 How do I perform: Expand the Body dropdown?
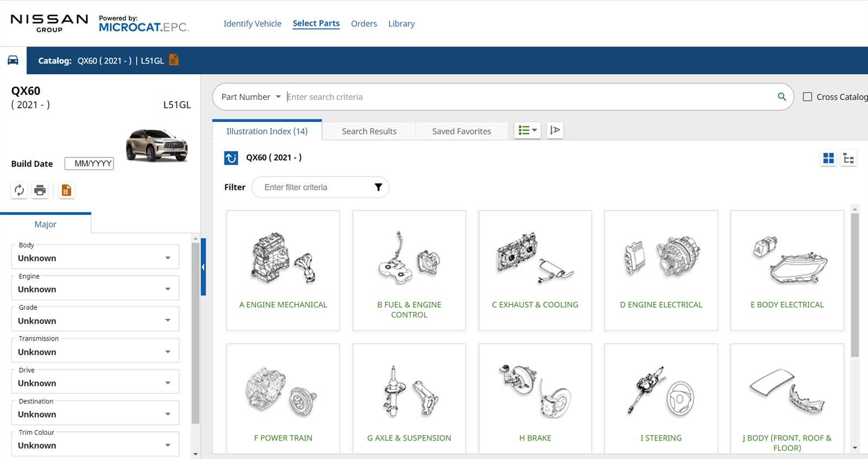pos(95,257)
